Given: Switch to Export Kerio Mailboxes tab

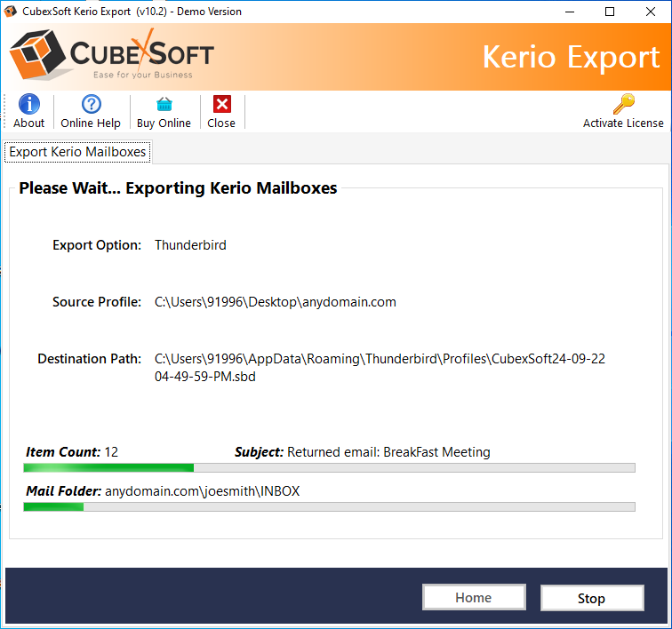Looking at the screenshot, I should (77, 152).
